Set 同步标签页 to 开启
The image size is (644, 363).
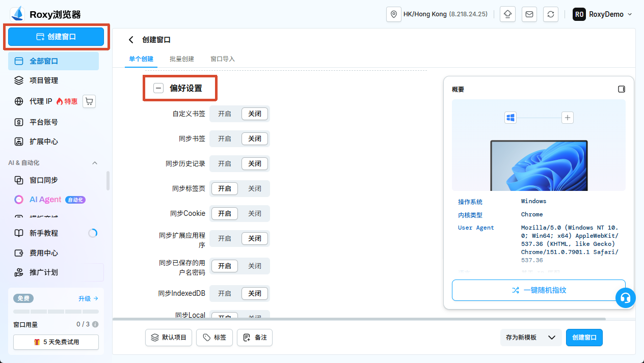tap(225, 188)
